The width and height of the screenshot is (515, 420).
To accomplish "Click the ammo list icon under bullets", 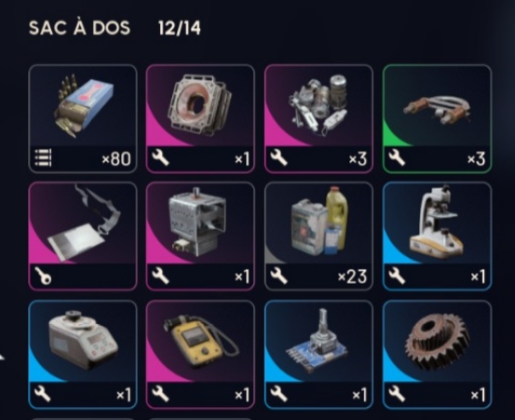I will pyautogui.click(x=44, y=157).
